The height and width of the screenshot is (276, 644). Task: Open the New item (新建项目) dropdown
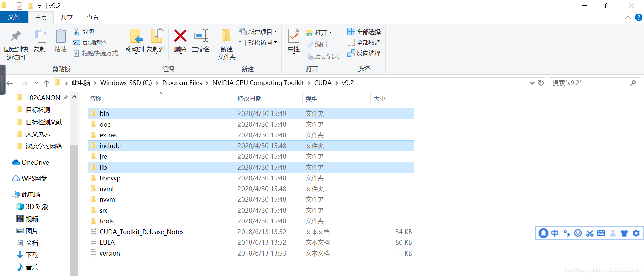coord(258,32)
